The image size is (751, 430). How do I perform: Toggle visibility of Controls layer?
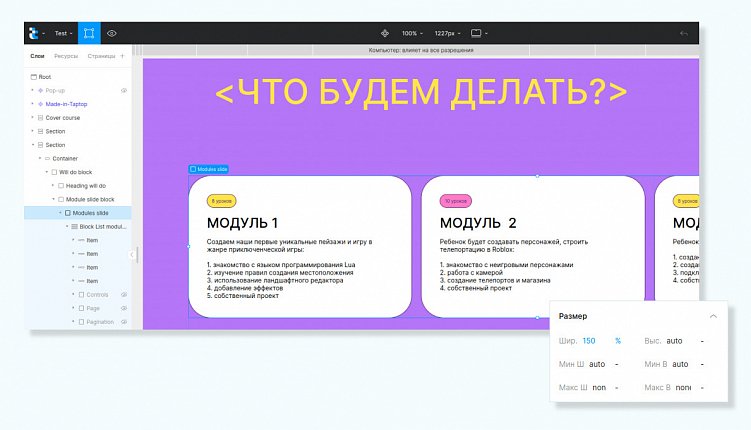pyautogui.click(x=124, y=295)
